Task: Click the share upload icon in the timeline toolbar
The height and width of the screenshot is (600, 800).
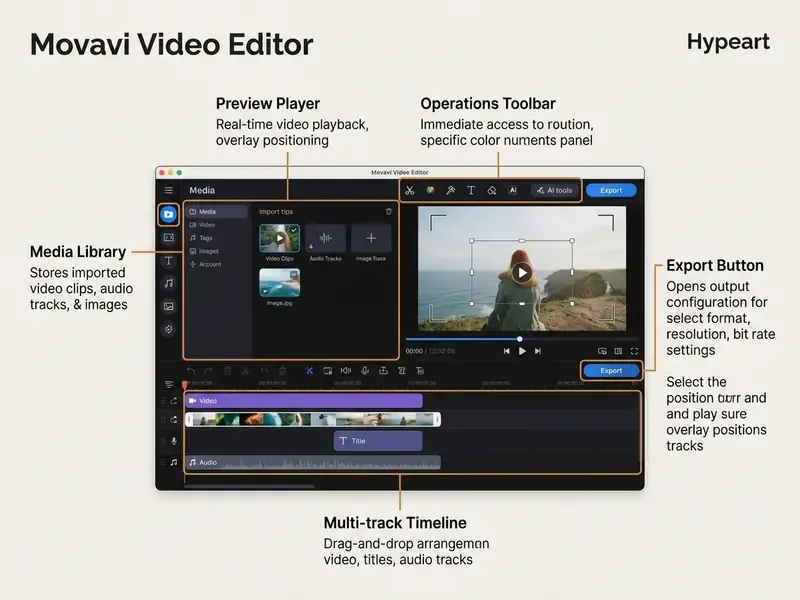Action: [x=383, y=371]
